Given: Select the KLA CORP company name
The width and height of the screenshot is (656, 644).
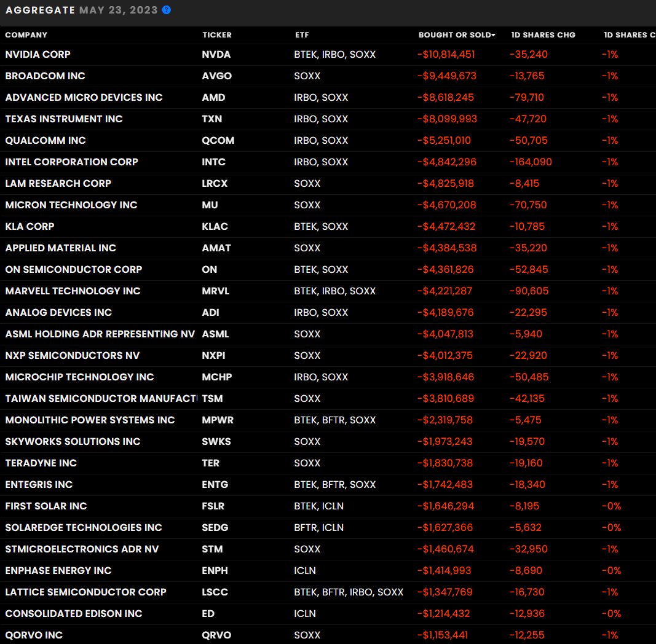Looking at the screenshot, I should [x=30, y=226].
